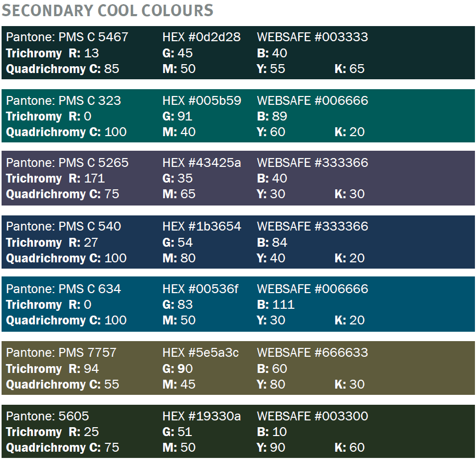Click M: 80 value

pyautogui.click(x=179, y=258)
